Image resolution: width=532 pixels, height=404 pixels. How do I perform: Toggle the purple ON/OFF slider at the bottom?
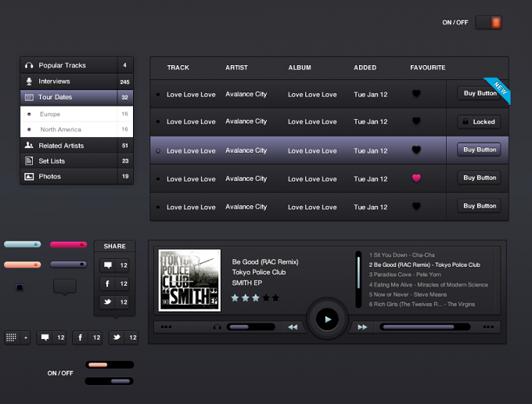pyautogui.click(x=110, y=381)
